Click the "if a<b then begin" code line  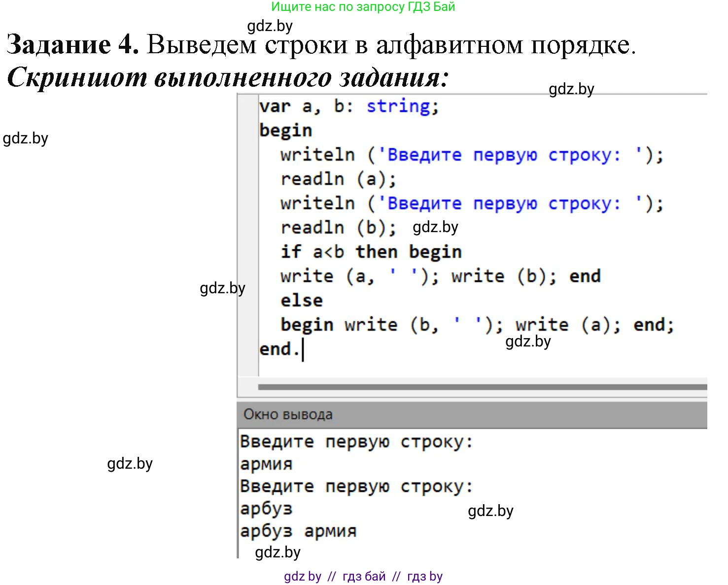[x=371, y=252]
